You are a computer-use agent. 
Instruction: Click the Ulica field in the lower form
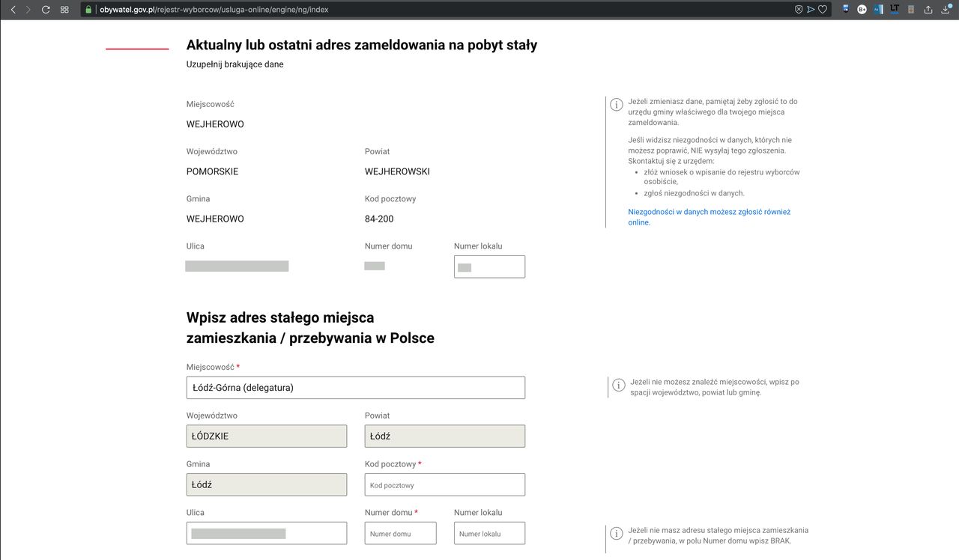pyautogui.click(x=266, y=534)
